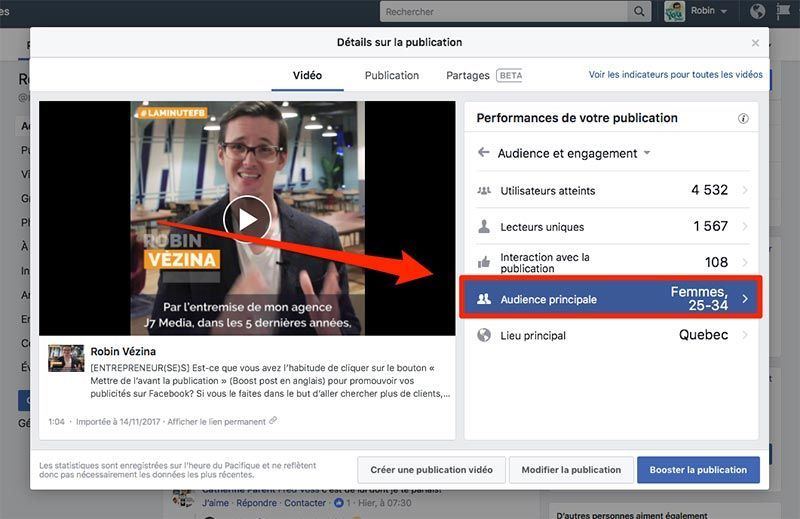Screen dimensions: 800x519
Task: Click the info icon beside Performances de votre publication
Action: click(x=743, y=118)
